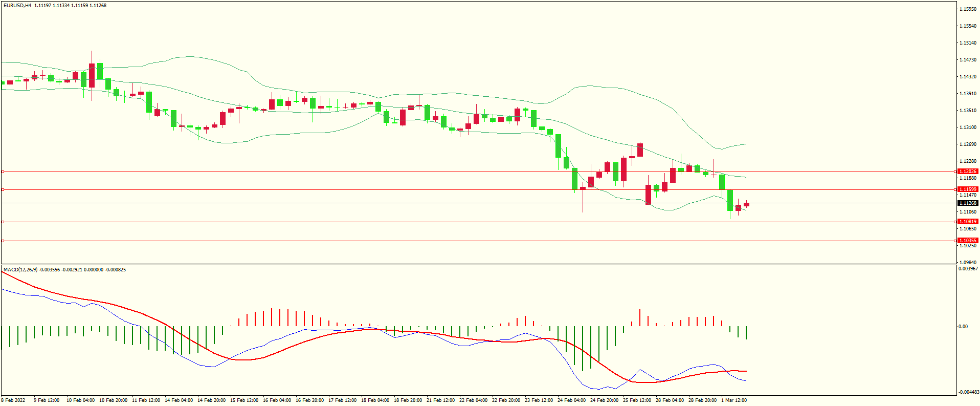Click the 0.00 MACD zero level label
The image size is (980, 406).
(963, 327)
